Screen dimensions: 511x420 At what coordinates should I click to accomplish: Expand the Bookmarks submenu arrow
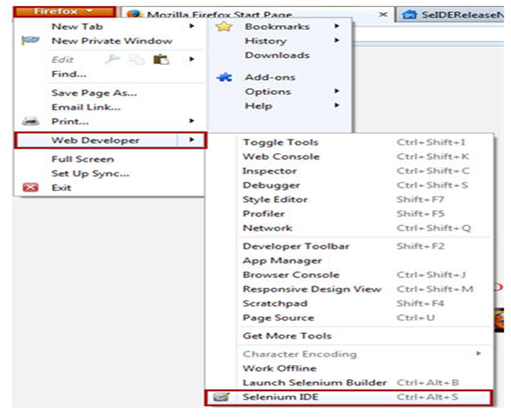coord(337,26)
